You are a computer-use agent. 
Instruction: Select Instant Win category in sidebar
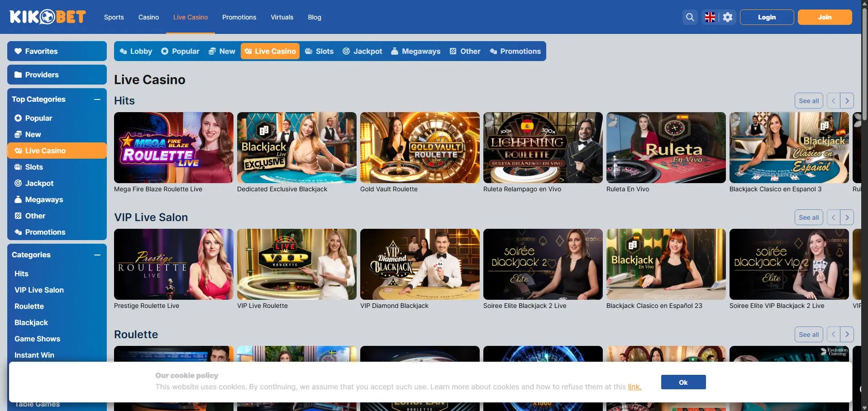(34, 355)
